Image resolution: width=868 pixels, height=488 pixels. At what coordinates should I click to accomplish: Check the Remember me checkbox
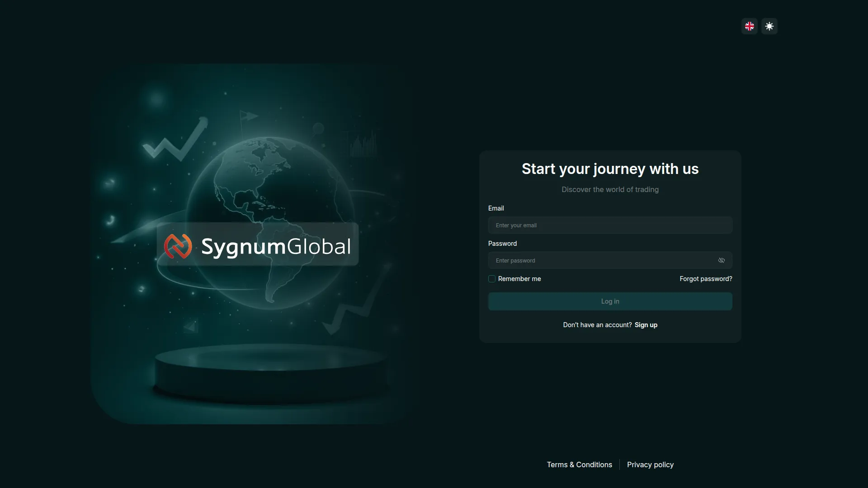pos(492,279)
